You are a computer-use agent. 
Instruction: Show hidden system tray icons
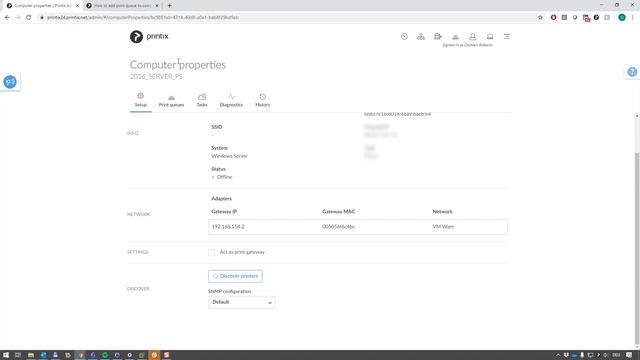click(x=558, y=355)
